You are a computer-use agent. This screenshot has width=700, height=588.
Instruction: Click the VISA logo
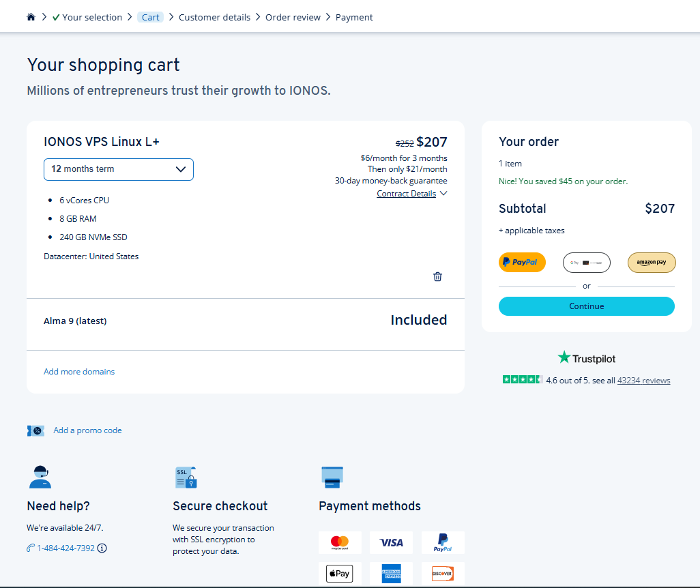tap(391, 542)
